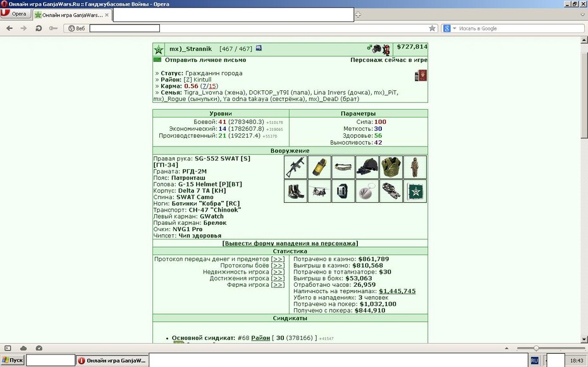Click the SWAT Camo suit icon
This screenshot has width=588, height=367.
pos(415,167)
